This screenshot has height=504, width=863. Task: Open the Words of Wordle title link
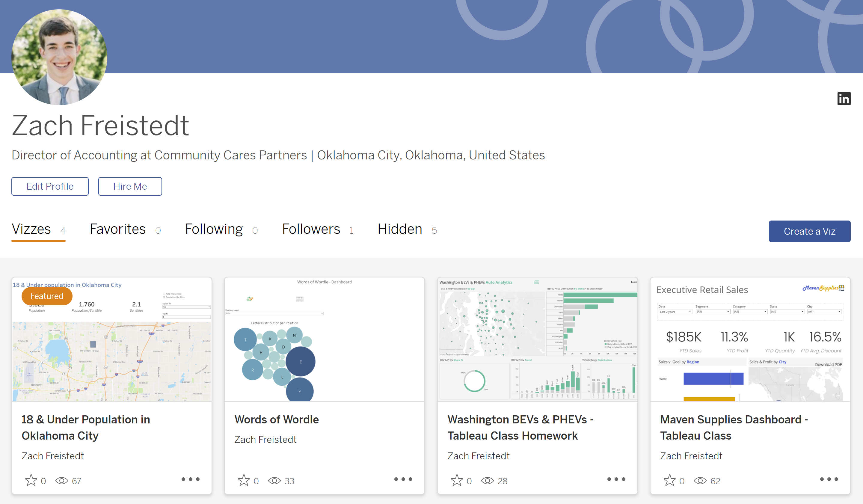click(277, 420)
